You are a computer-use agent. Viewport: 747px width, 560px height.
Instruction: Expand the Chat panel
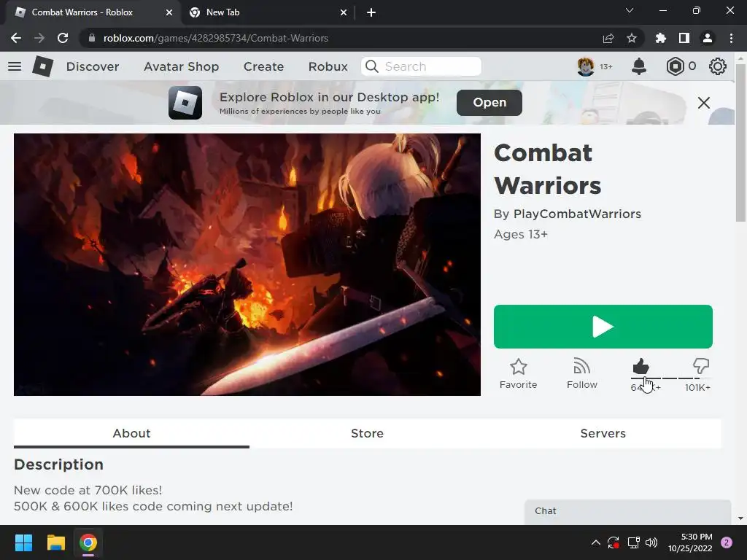tap(627, 512)
